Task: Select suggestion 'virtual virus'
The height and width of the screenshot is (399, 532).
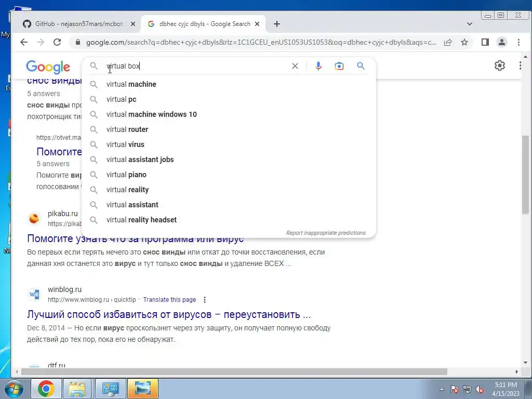Action: [x=229, y=144]
